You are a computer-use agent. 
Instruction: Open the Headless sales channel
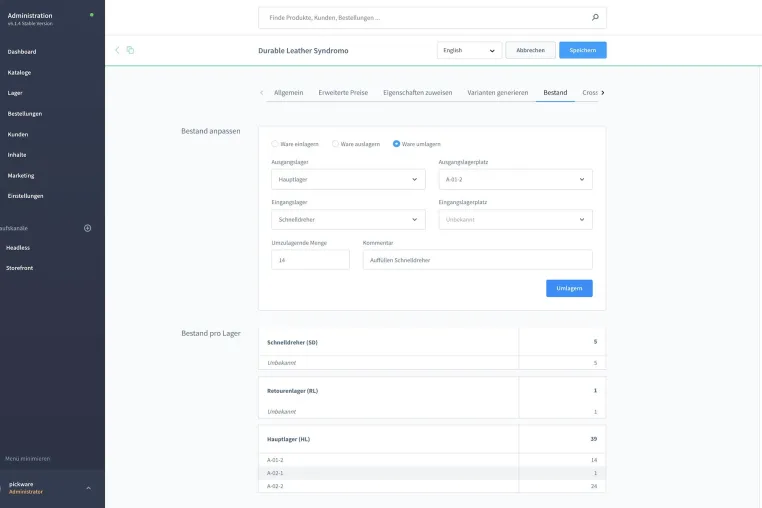pos(18,247)
